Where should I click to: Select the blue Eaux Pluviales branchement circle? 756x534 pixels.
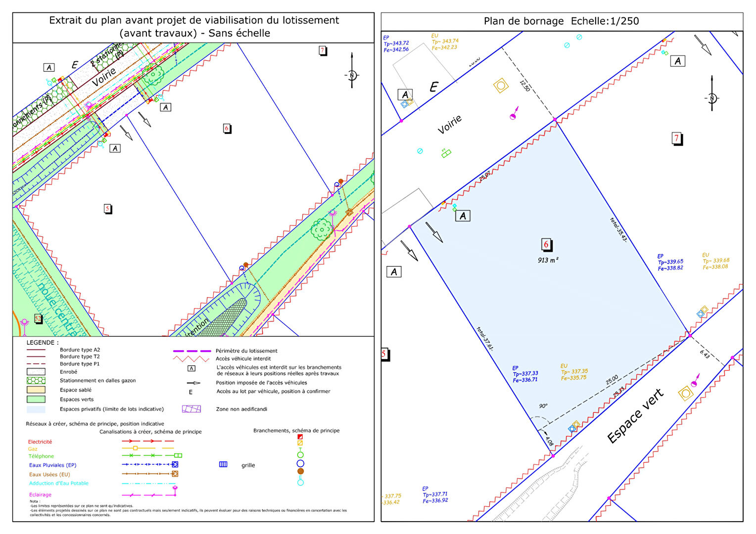300,464
